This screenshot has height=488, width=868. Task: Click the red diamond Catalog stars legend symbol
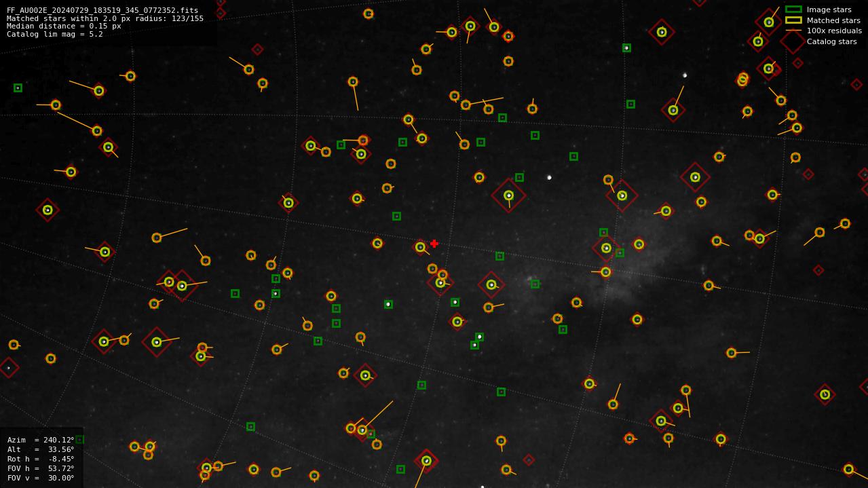coord(793,41)
